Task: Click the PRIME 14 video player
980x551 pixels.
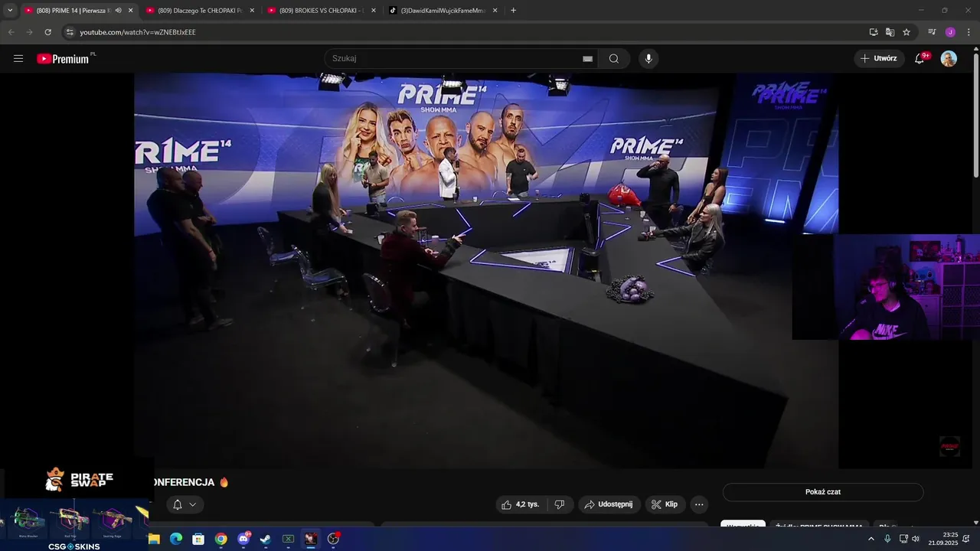Action: pos(486,270)
